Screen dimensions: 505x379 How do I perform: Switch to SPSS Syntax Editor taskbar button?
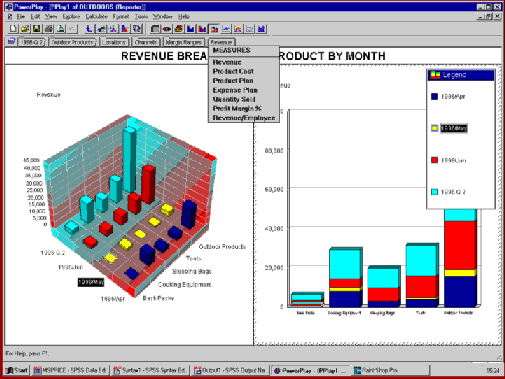click(x=150, y=370)
